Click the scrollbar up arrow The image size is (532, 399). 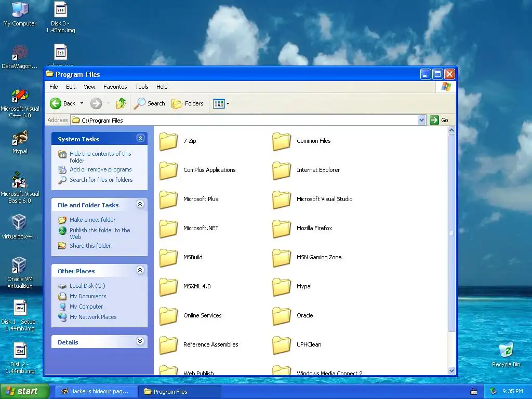[x=451, y=130]
